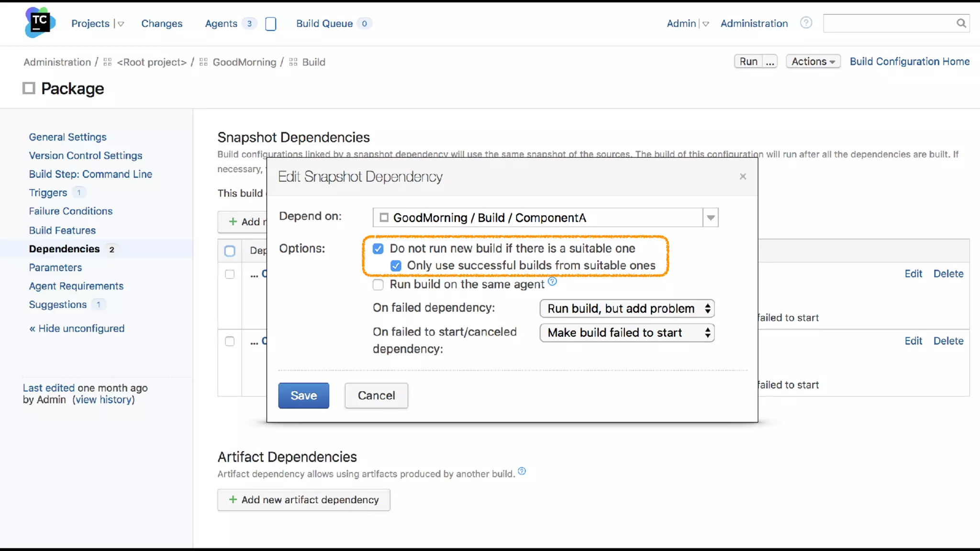This screenshot has width=980, height=551.
Task: Click help icon beside Artifact Dependencies description
Action: 522,471
